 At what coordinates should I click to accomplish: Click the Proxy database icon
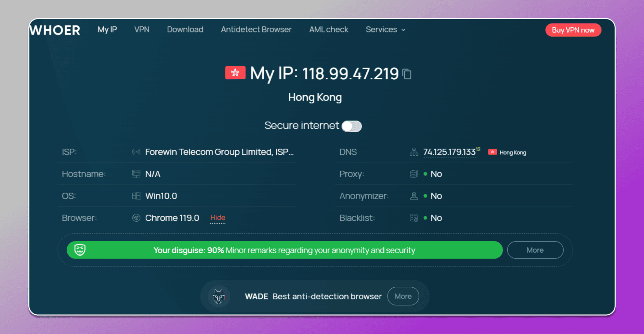pyautogui.click(x=414, y=174)
